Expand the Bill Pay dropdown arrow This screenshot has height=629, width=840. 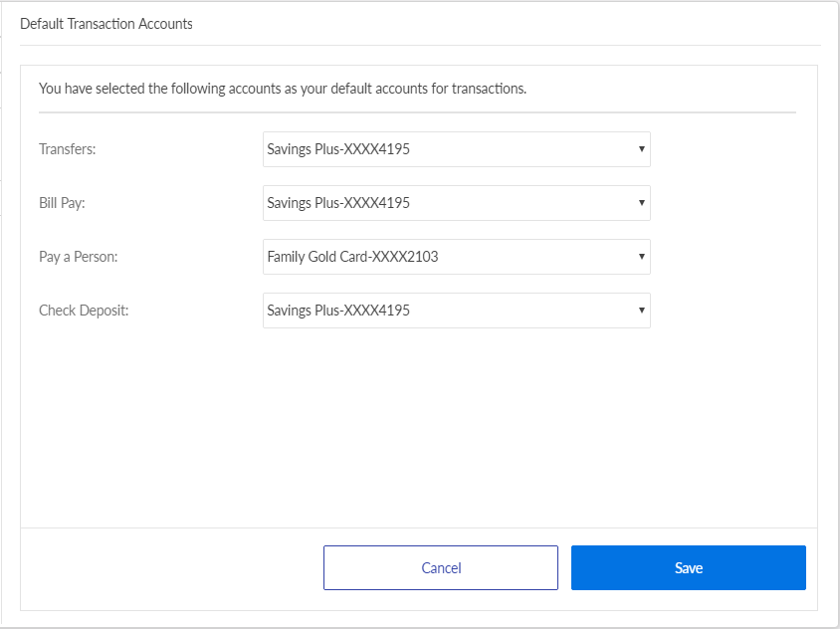(640, 203)
